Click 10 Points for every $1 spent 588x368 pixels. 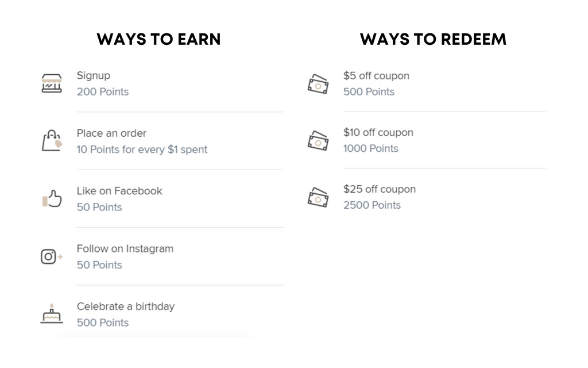pyautogui.click(x=142, y=149)
